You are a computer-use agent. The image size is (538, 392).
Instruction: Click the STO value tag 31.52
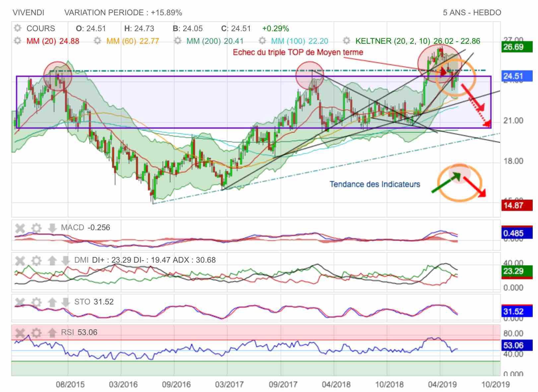[x=517, y=311]
